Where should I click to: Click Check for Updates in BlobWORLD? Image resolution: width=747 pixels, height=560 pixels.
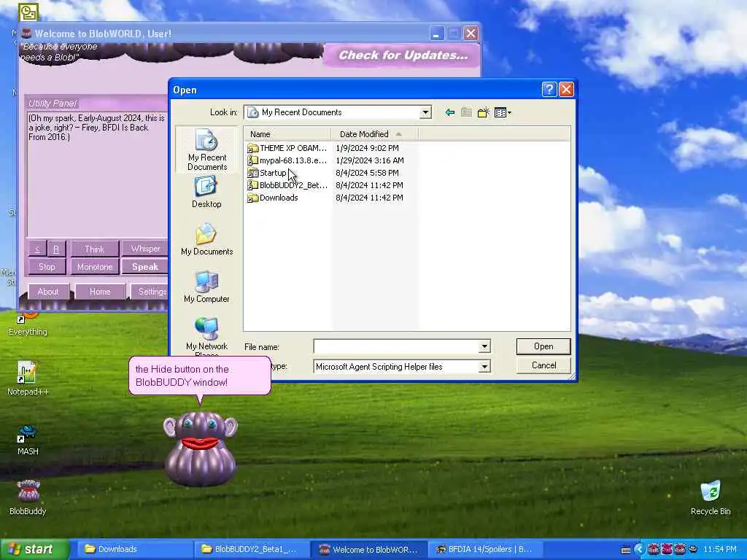point(403,55)
